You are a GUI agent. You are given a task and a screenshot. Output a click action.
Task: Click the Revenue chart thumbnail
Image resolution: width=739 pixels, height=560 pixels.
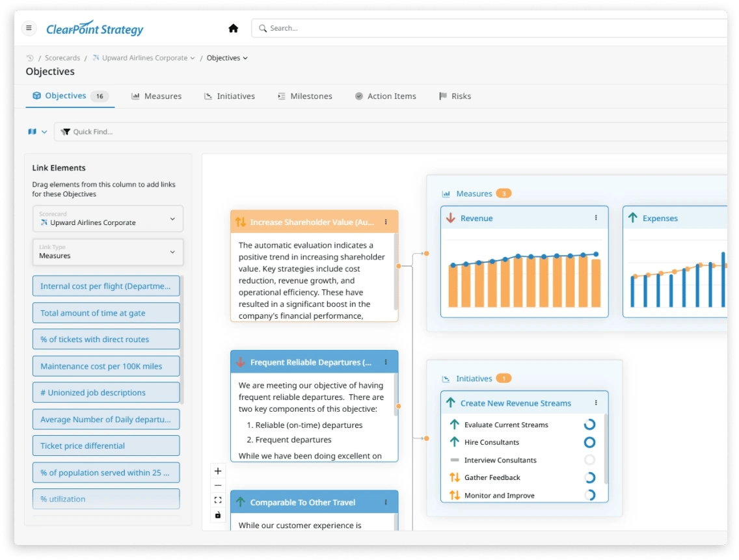(x=524, y=273)
